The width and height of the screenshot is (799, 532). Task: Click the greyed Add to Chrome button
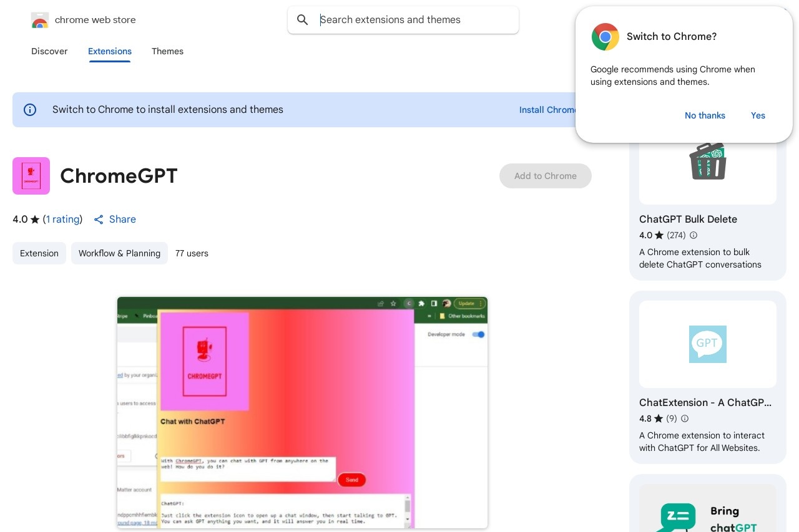point(546,176)
